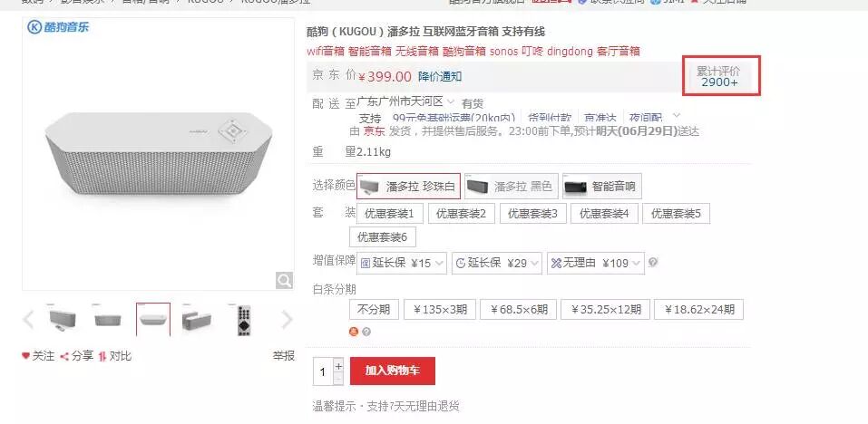The image size is (868, 424).
Task: Increase quantity with the plus stepper
Action: (339, 365)
